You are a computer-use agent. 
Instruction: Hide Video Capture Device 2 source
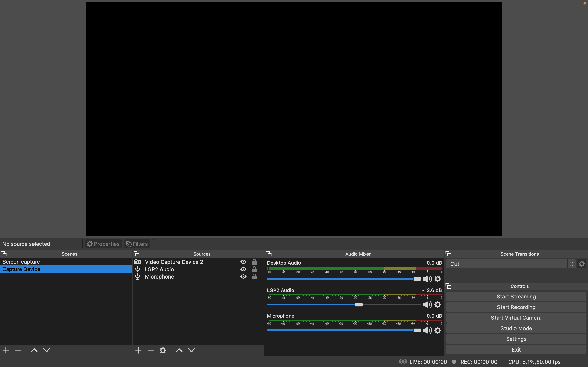[x=243, y=262]
